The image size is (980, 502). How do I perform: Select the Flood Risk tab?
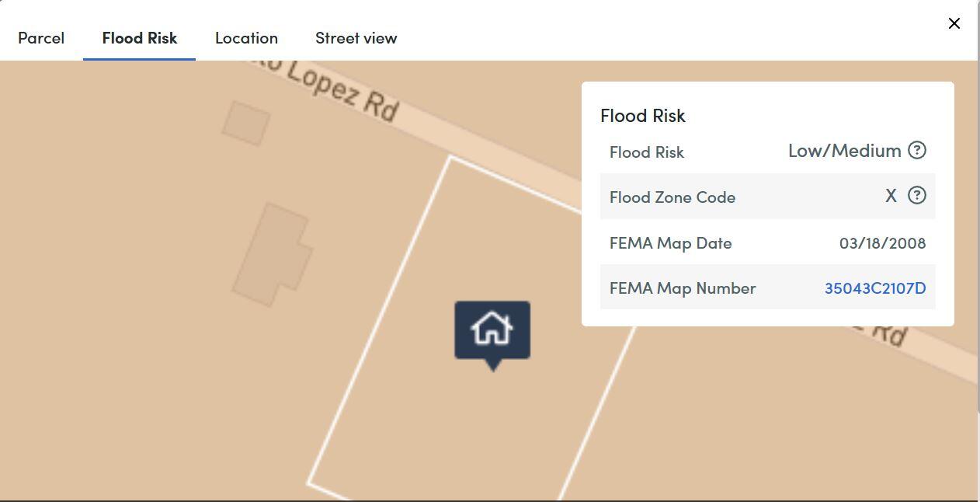click(140, 38)
